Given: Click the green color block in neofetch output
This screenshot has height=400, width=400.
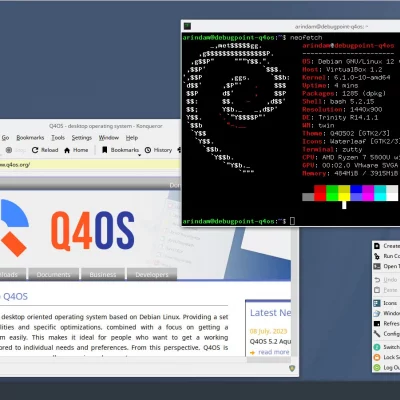Looking at the screenshot, I should [x=332, y=193].
